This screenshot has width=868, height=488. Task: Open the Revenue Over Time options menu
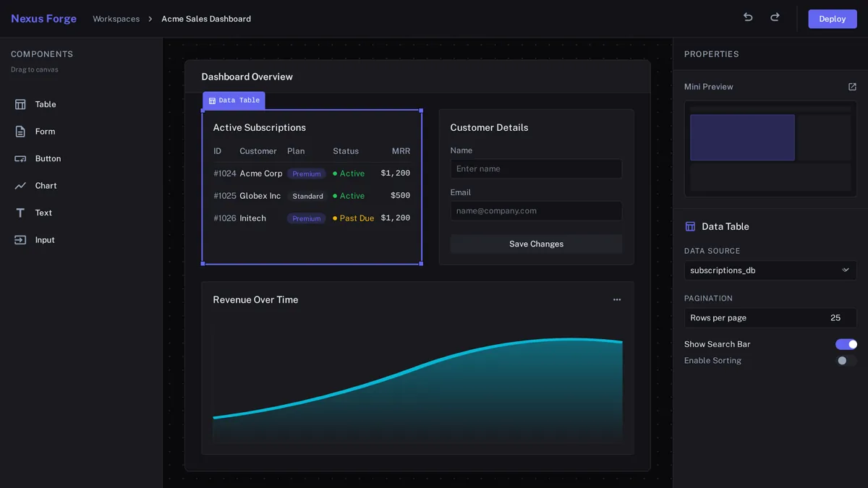point(617,299)
